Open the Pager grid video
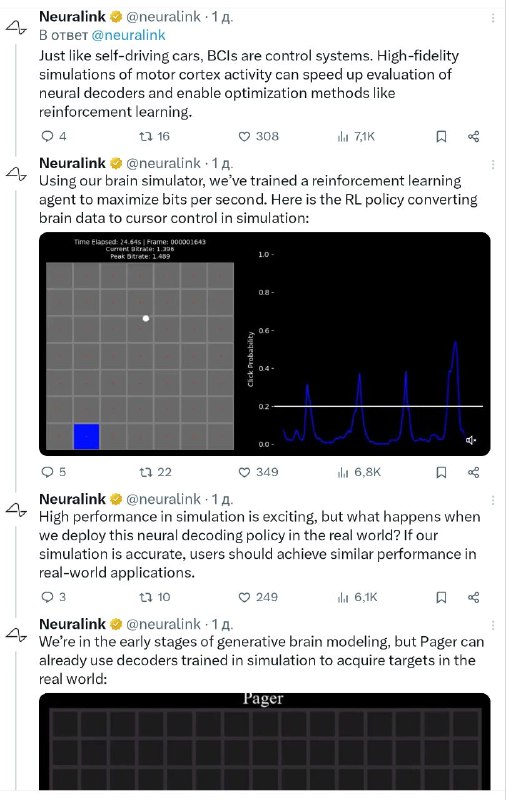The image size is (506, 800). 264,741
